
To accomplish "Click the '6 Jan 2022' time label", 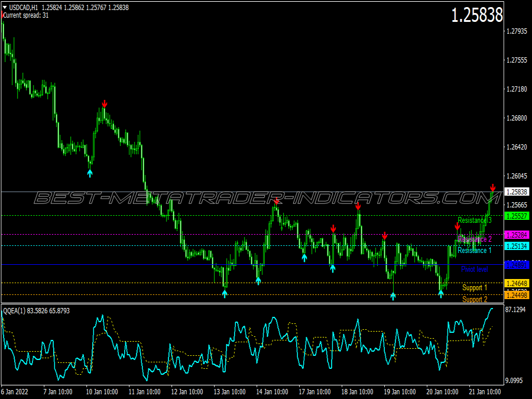I will 15,392.
